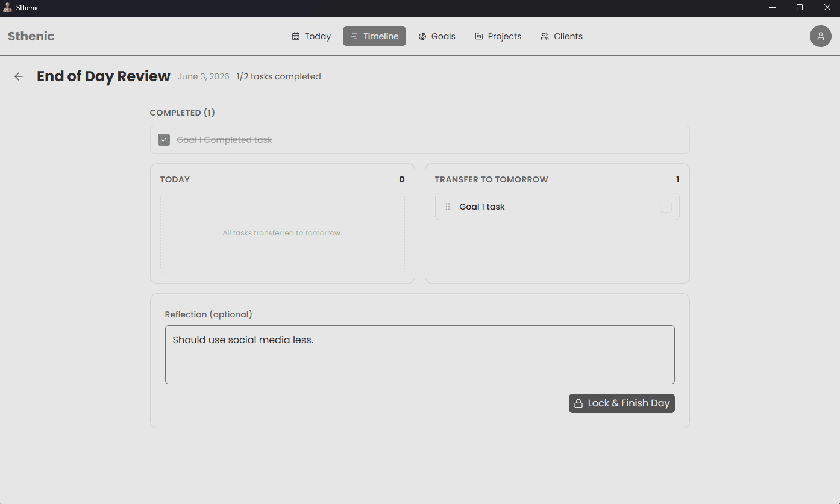Click the lock icon on Finish Day button

578,403
